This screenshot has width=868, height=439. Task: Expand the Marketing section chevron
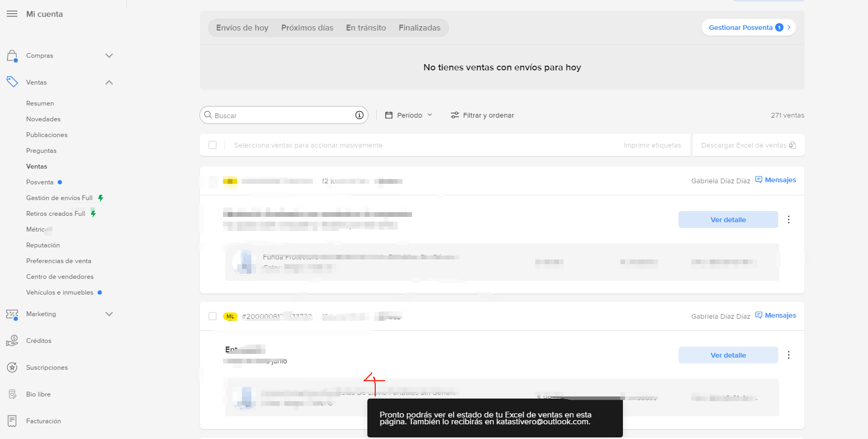click(109, 314)
